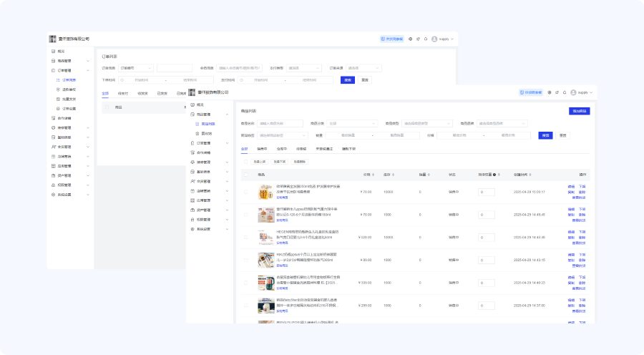This screenshot has width=644, height=355.
Task: Click the blue 添加商品 button
Action: click(579, 111)
